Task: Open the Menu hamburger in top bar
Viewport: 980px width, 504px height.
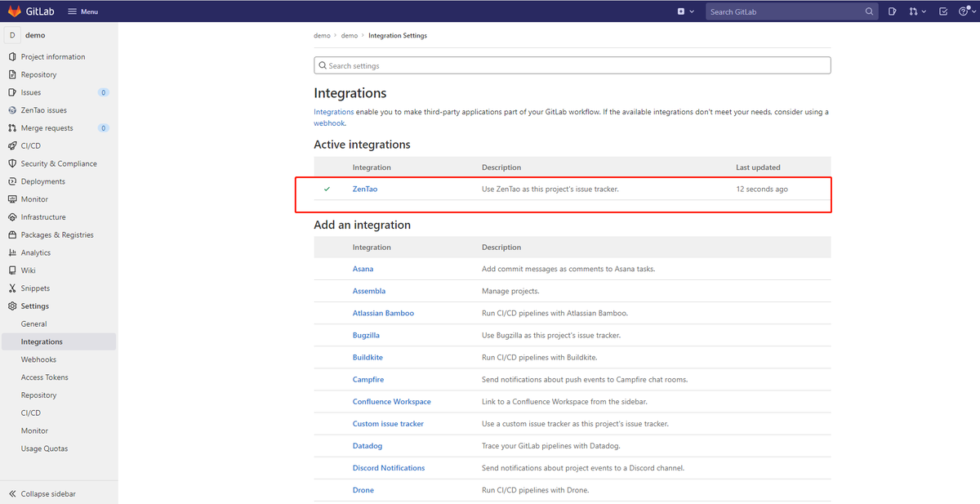Action: coord(82,11)
